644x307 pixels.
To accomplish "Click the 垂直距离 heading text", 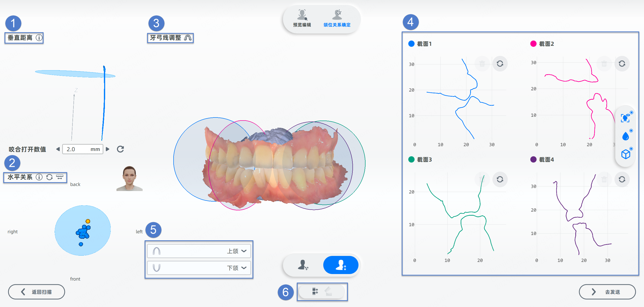I will pos(20,38).
